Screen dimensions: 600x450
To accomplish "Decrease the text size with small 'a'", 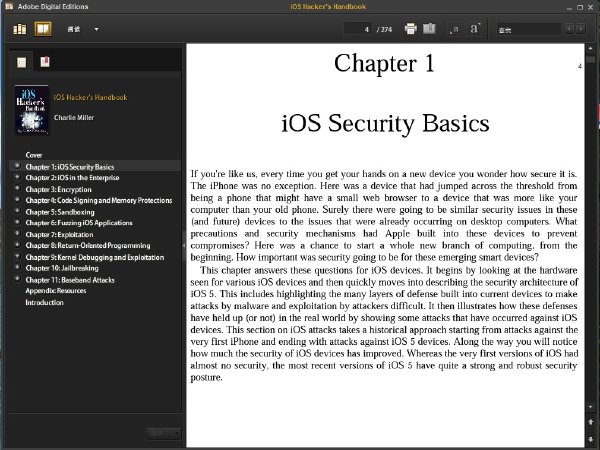I will tap(454, 30).
